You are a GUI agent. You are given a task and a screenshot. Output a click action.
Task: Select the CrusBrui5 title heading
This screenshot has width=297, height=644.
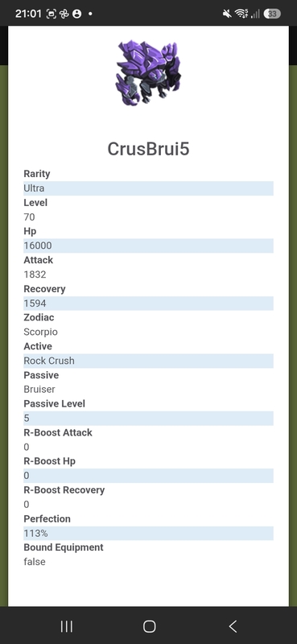[x=148, y=149]
